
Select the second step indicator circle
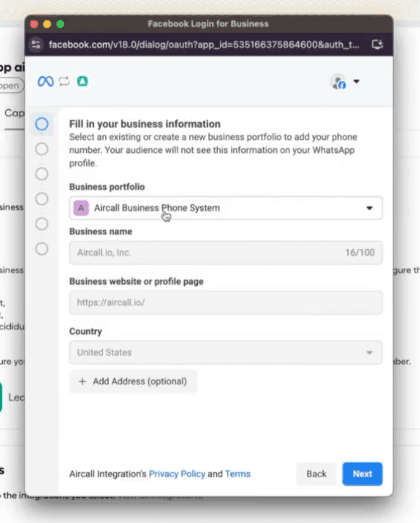click(41, 149)
